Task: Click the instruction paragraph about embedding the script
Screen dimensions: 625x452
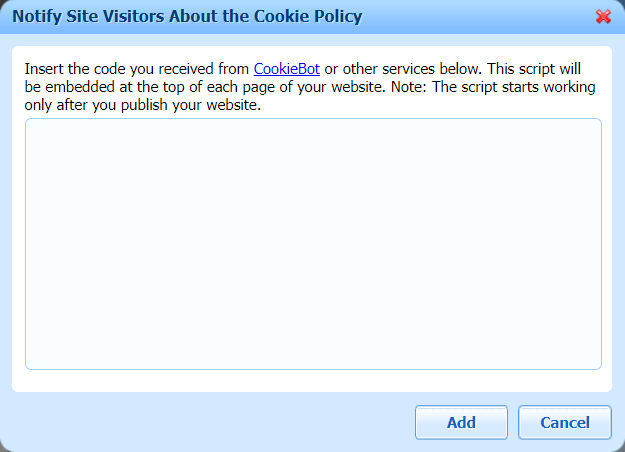Action: pyautogui.click(x=310, y=88)
